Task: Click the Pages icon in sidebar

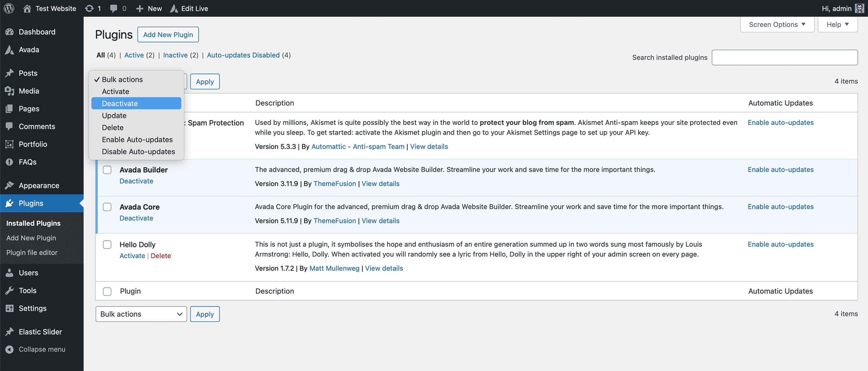Action: pos(9,109)
